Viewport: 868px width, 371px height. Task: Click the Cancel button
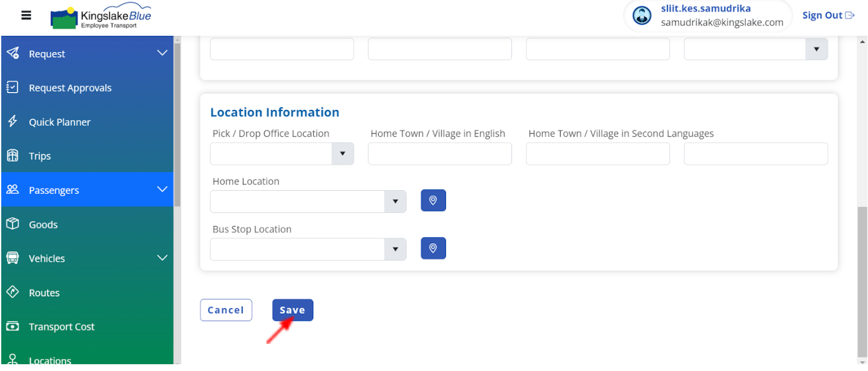(226, 310)
